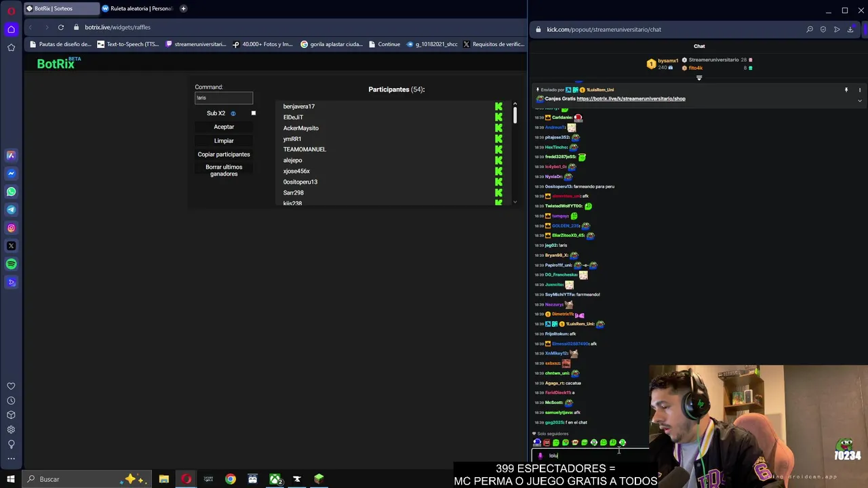This screenshot has height=488, width=868.
Task: Reload the botrix.live page
Action: [60, 27]
